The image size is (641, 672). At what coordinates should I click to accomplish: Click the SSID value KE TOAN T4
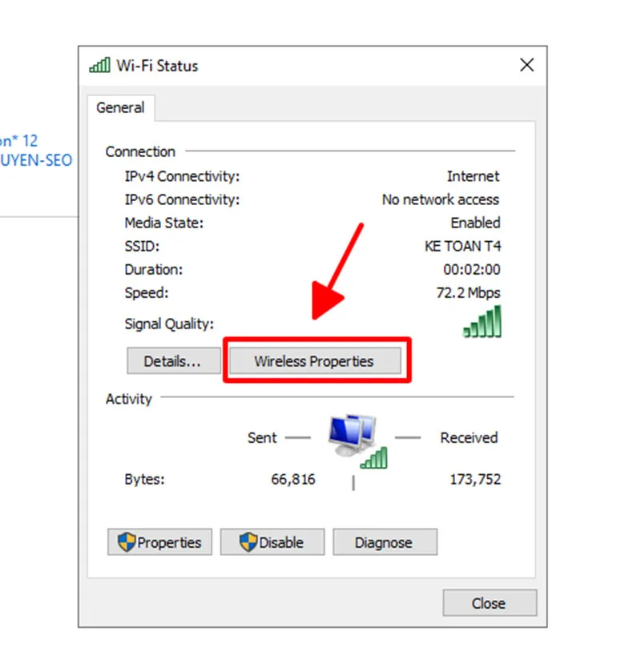coord(462,246)
